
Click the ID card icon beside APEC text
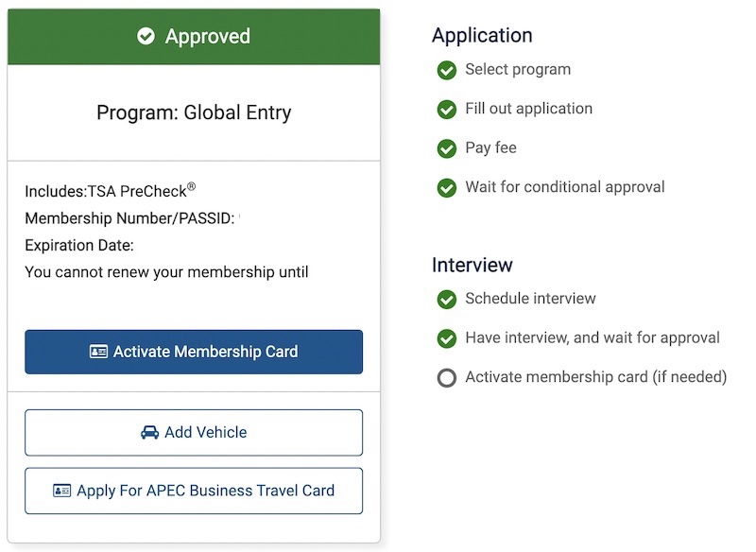61,491
